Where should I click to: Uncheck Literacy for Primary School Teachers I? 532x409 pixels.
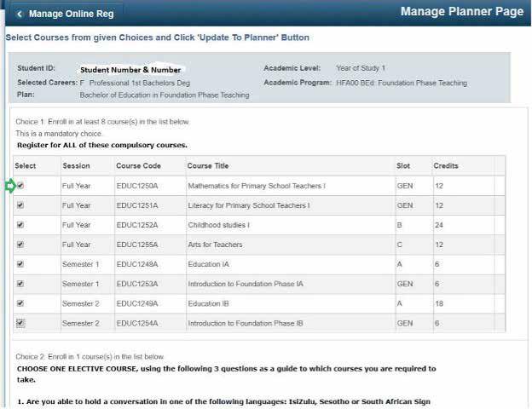20,205
